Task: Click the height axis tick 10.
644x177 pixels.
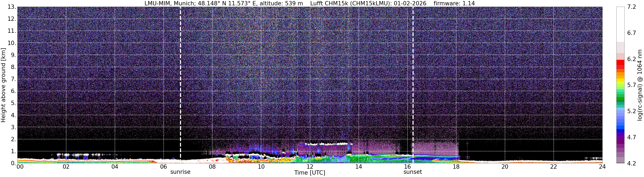Action: pyautogui.click(x=12, y=43)
